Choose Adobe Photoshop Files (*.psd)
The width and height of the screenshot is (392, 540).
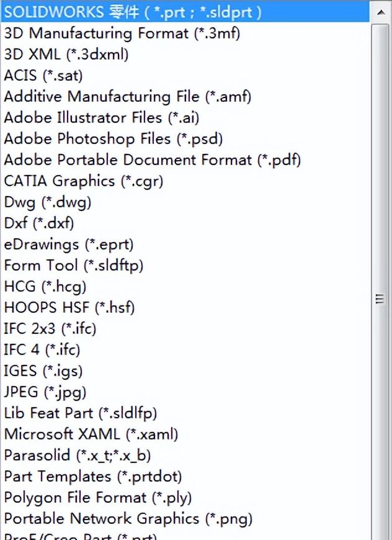tap(113, 138)
